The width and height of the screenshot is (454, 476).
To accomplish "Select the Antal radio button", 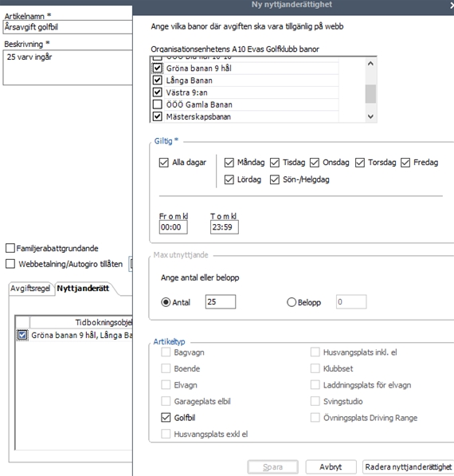I will [166, 302].
